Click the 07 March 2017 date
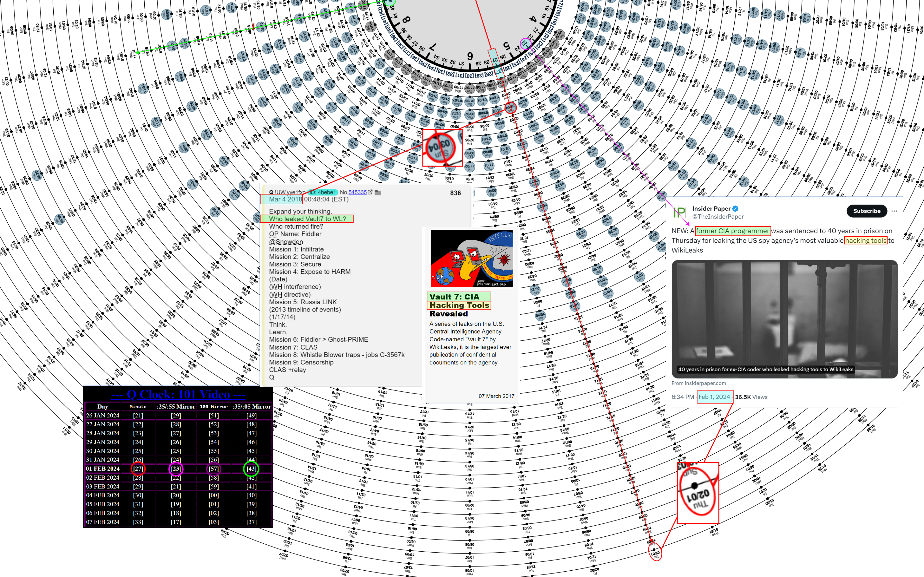The width and height of the screenshot is (924, 577). point(496,396)
